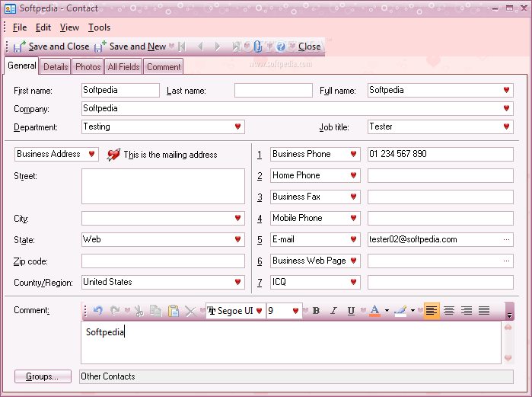Screen dimensions: 532x397
Task: Align comment text left
Action: pos(432,311)
